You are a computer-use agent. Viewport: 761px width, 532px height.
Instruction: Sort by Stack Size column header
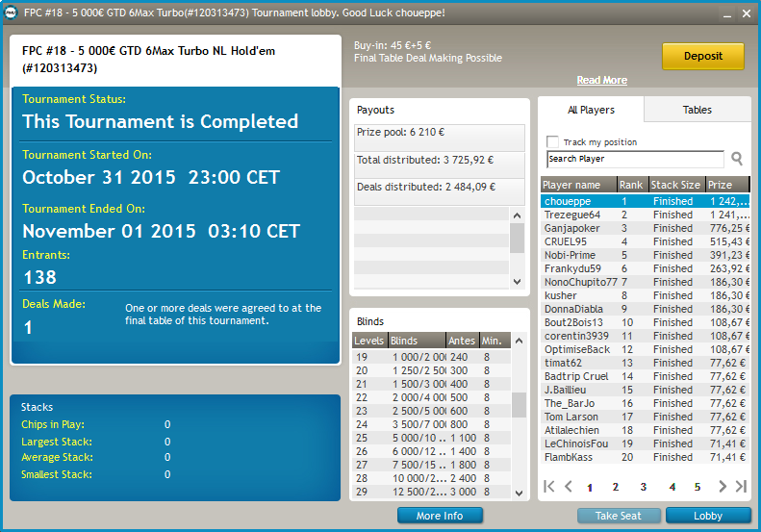coord(677,185)
